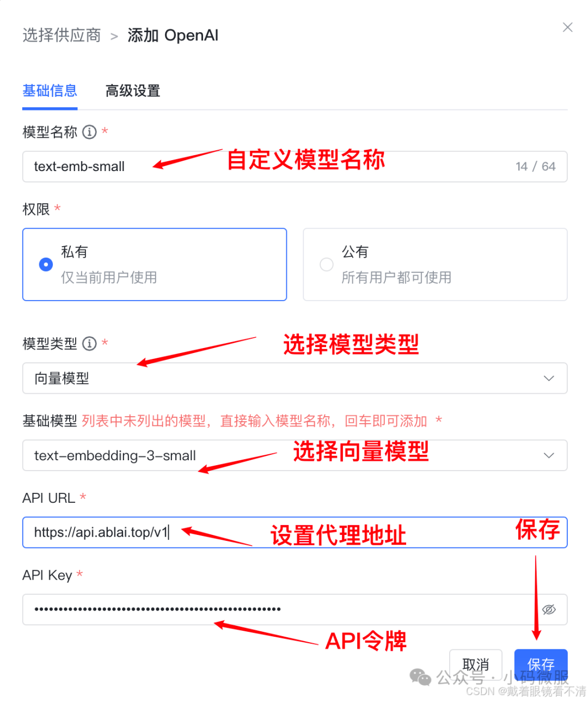This screenshot has height=701, width=588.
Task: Toggle API Key visibility eye icon
Action: click(x=549, y=609)
